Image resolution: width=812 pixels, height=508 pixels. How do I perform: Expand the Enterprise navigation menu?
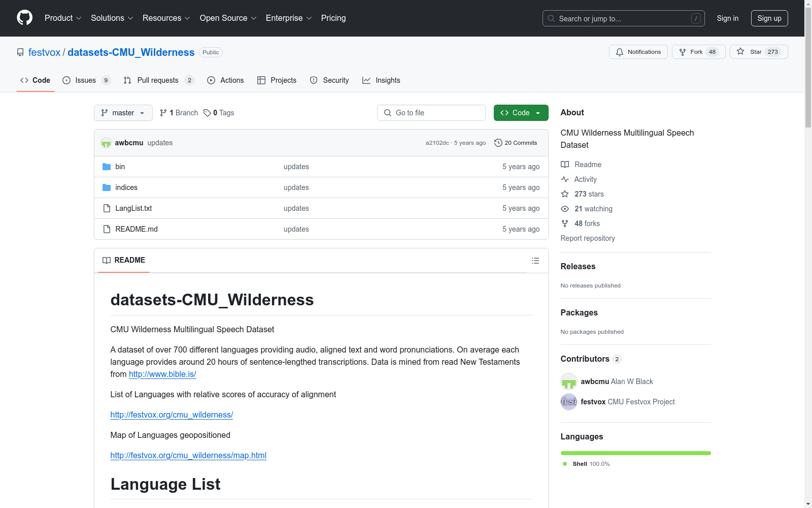[x=288, y=18]
